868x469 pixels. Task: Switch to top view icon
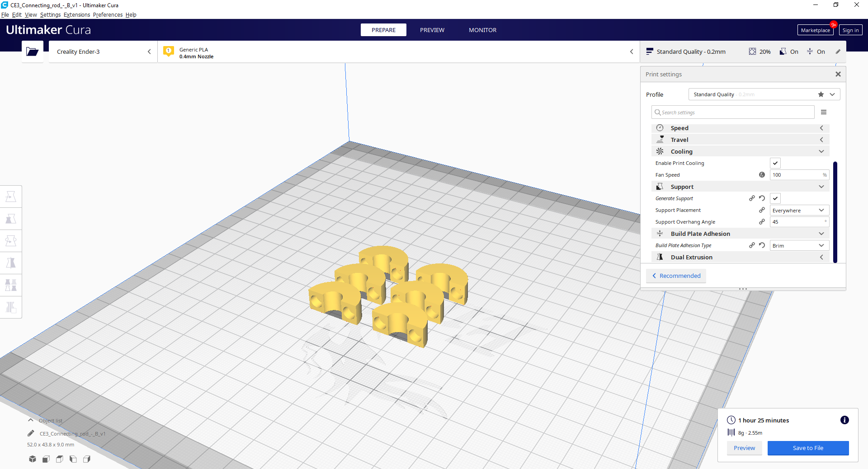(60, 459)
